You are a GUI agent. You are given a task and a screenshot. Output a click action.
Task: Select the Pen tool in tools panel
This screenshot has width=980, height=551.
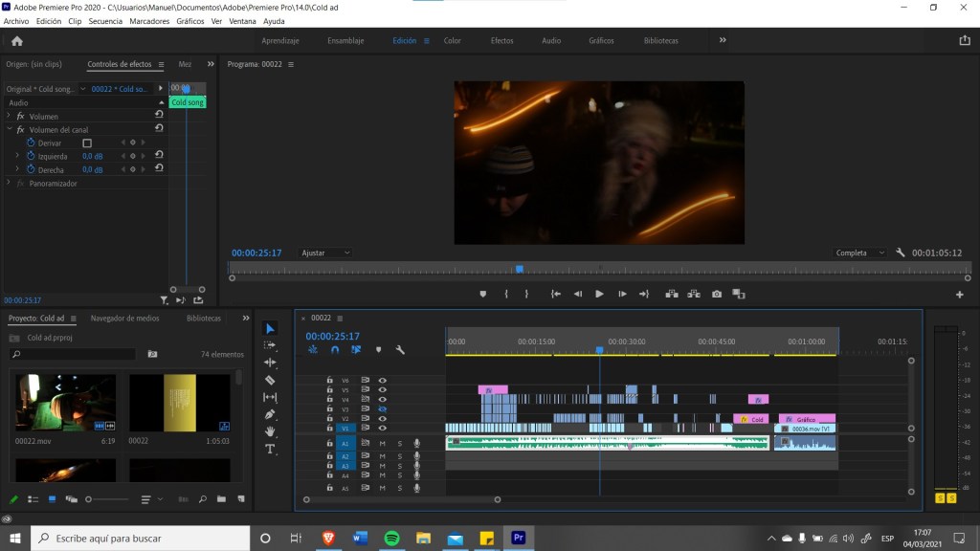tap(270, 414)
